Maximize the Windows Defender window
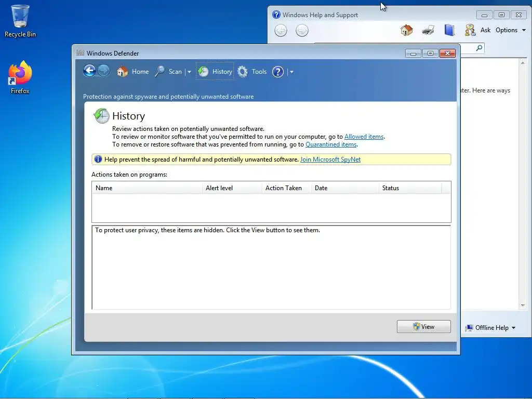 (x=430, y=54)
